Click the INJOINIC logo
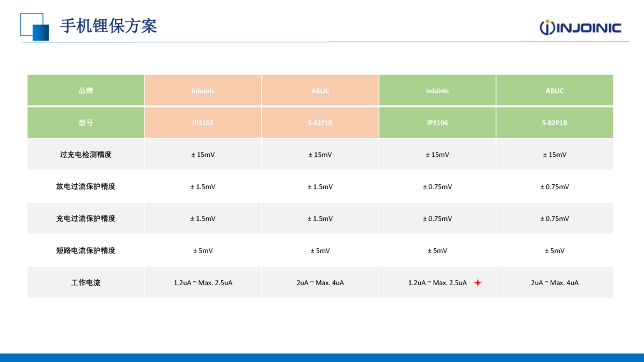 click(x=580, y=27)
